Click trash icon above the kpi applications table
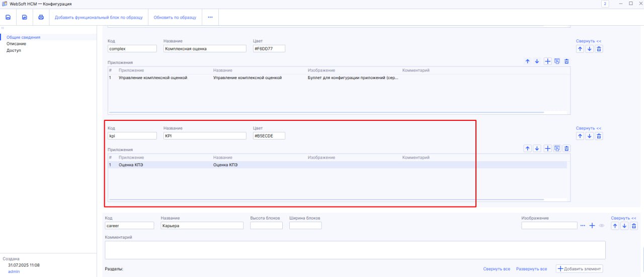 [567, 149]
